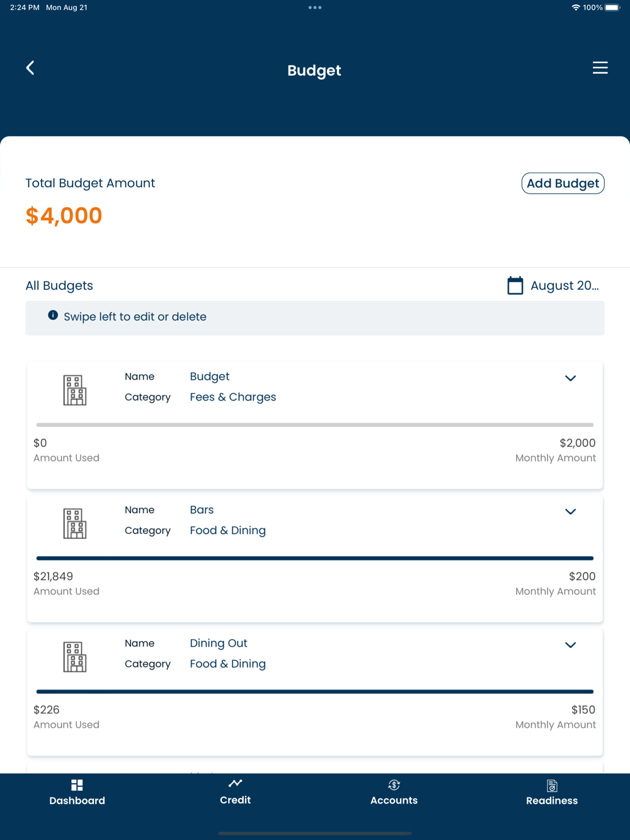
Task: Click building icon on Budget card
Action: pyautogui.click(x=74, y=390)
